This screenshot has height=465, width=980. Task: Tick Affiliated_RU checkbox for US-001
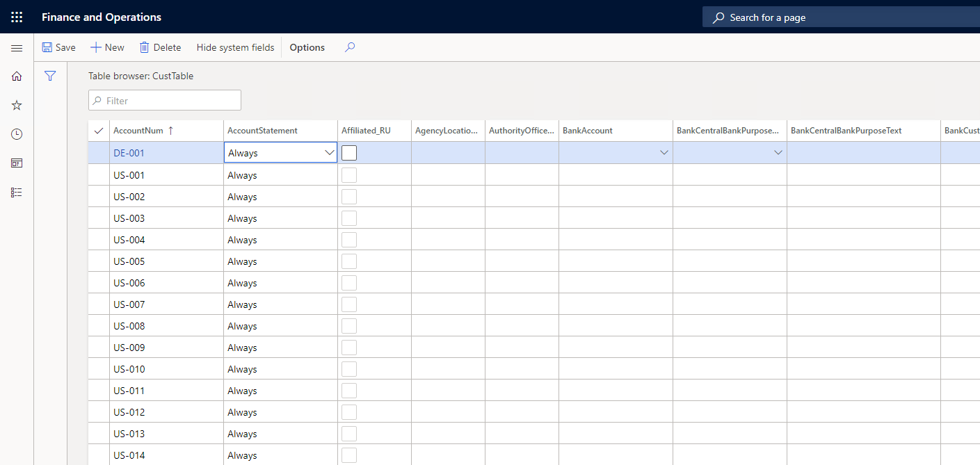(349, 175)
